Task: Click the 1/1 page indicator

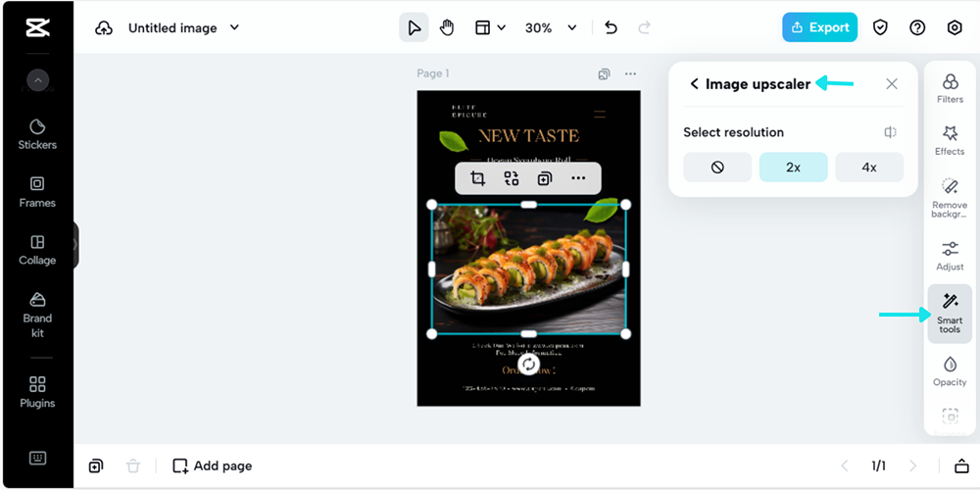Action: click(x=879, y=465)
